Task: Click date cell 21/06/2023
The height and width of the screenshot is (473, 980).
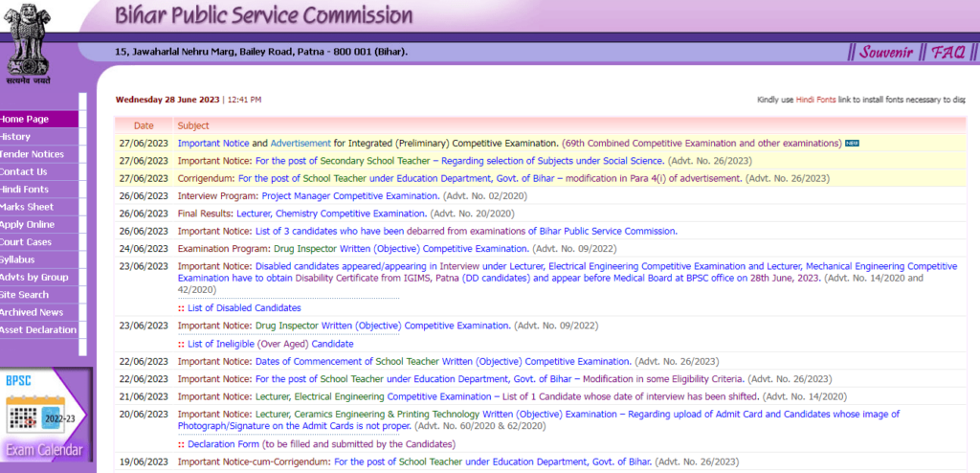Action: tap(144, 396)
